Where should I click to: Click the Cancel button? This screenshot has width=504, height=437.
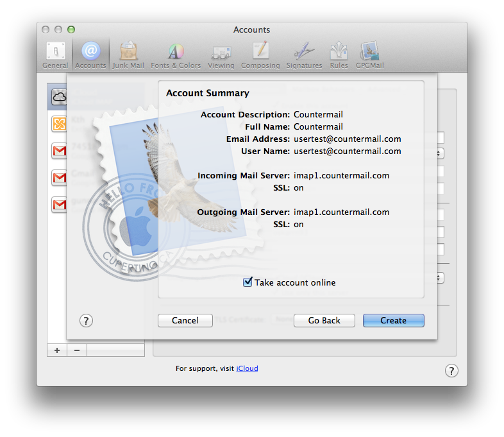185,321
